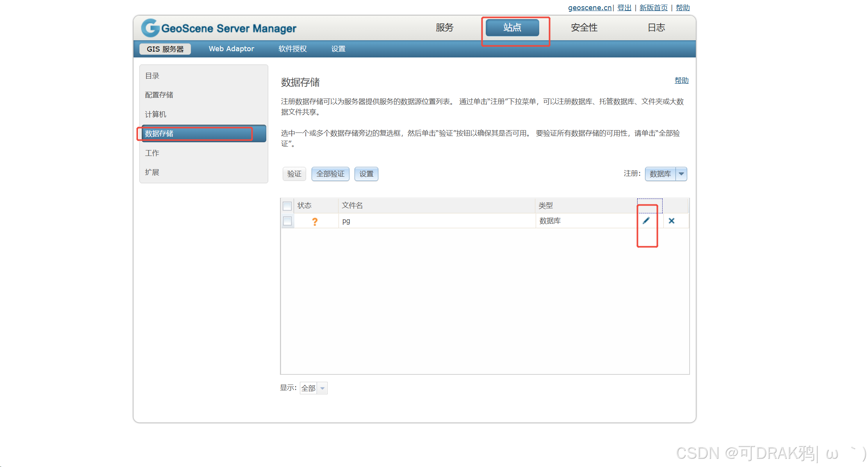Image resolution: width=868 pixels, height=467 pixels.
Task: Open the 注册 dropdown arrow
Action: (681, 174)
